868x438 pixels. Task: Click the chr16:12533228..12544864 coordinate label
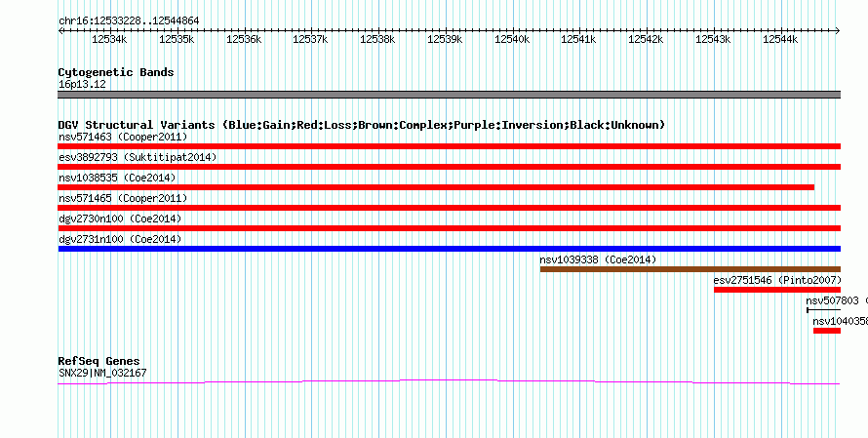click(x=129, y=21)
